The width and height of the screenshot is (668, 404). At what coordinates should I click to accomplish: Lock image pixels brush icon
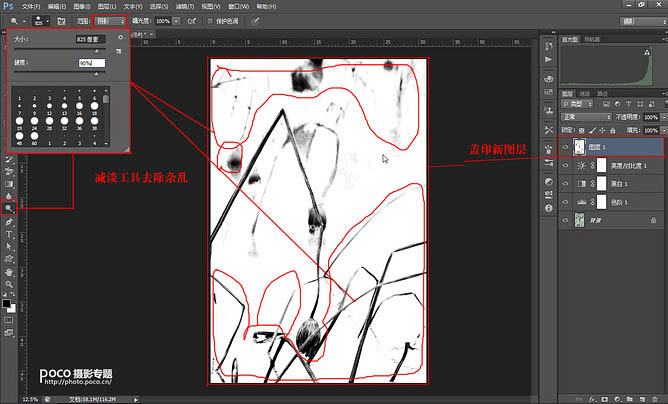pyautogui.click(x=592, y=130)
